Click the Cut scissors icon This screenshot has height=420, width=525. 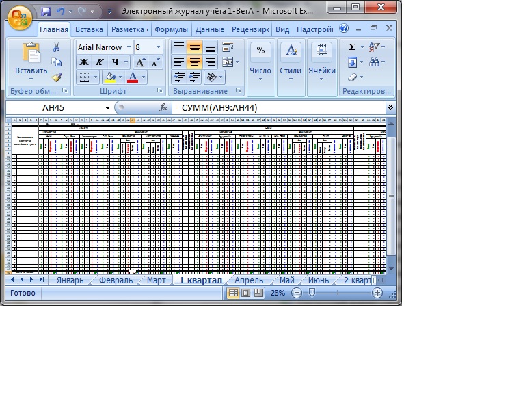[x=57, y=47]
